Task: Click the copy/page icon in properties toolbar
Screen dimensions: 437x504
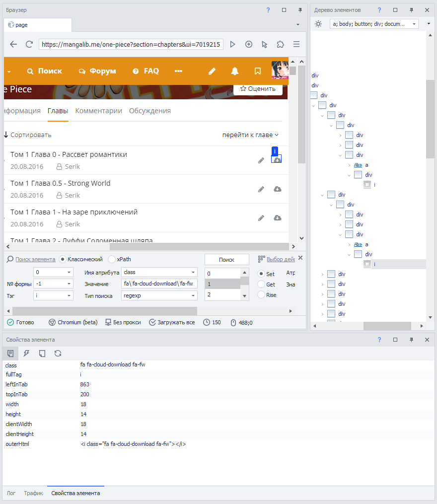Action: point(42,354)
